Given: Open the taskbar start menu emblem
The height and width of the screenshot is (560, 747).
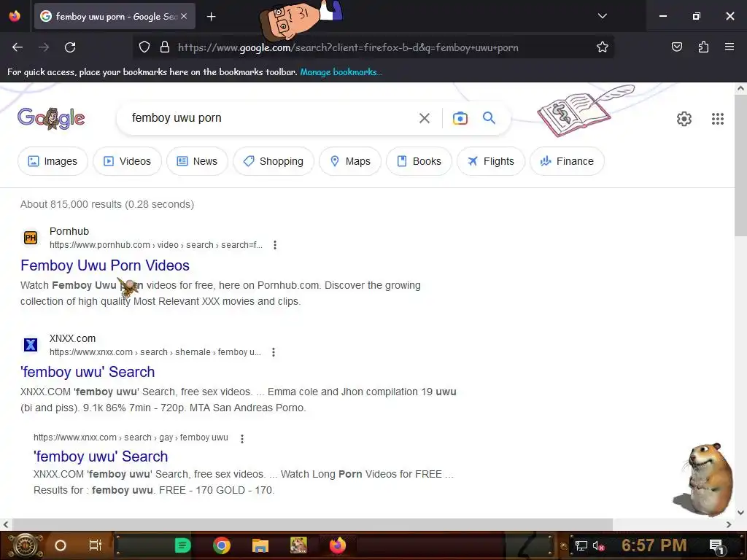Looking at the screenshot, I should (x=25, y=545).
